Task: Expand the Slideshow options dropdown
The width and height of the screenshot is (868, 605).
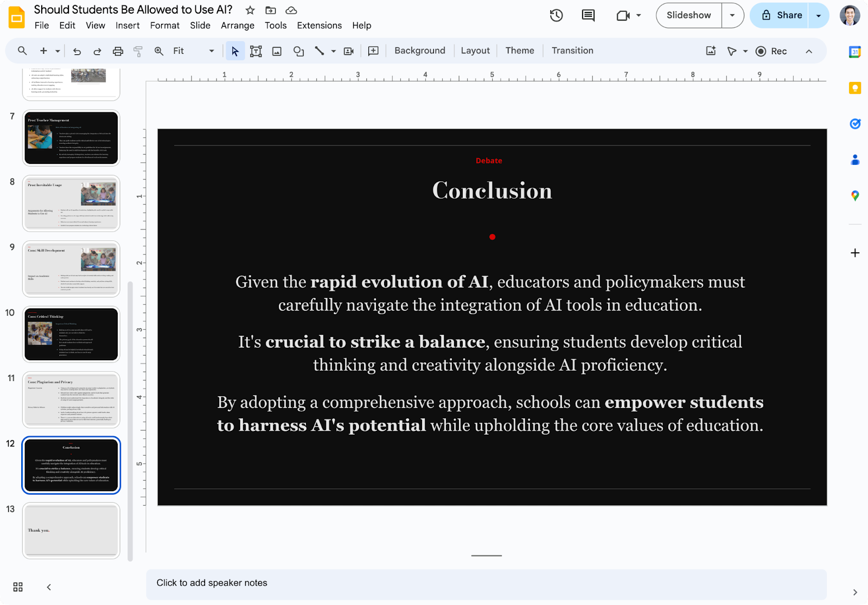Action: tap(733, 15)
